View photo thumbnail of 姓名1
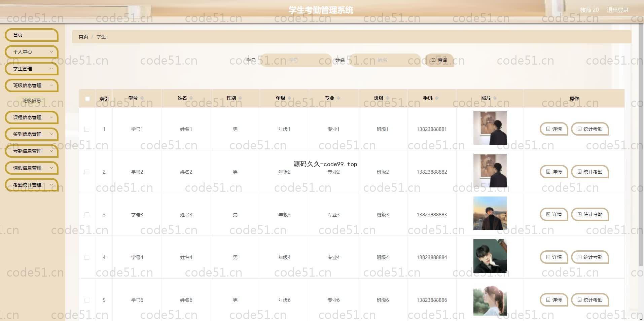The image size is (644, 321). click(490, 128)
